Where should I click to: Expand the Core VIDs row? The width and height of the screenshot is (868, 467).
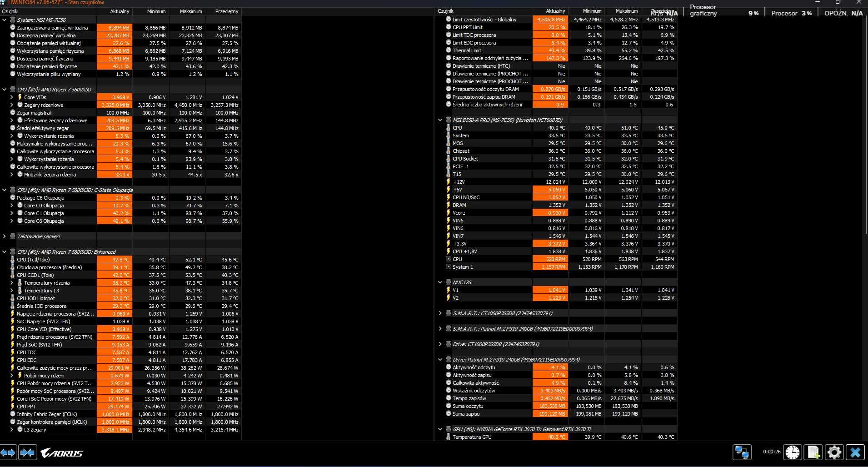(12, 97)
